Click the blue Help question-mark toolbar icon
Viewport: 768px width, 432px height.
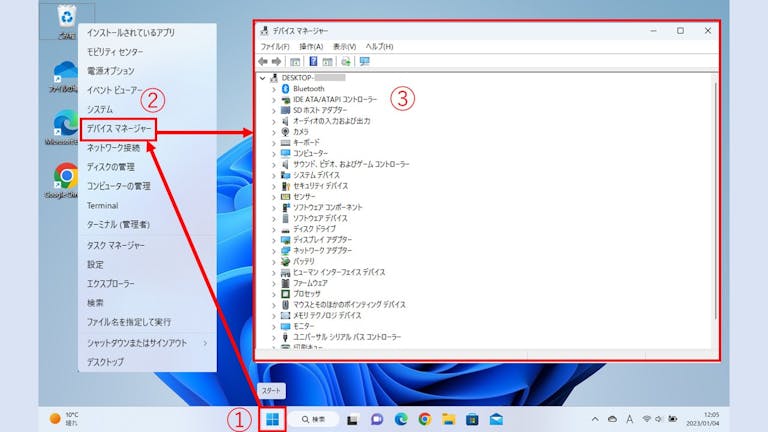tap(313, 61)
